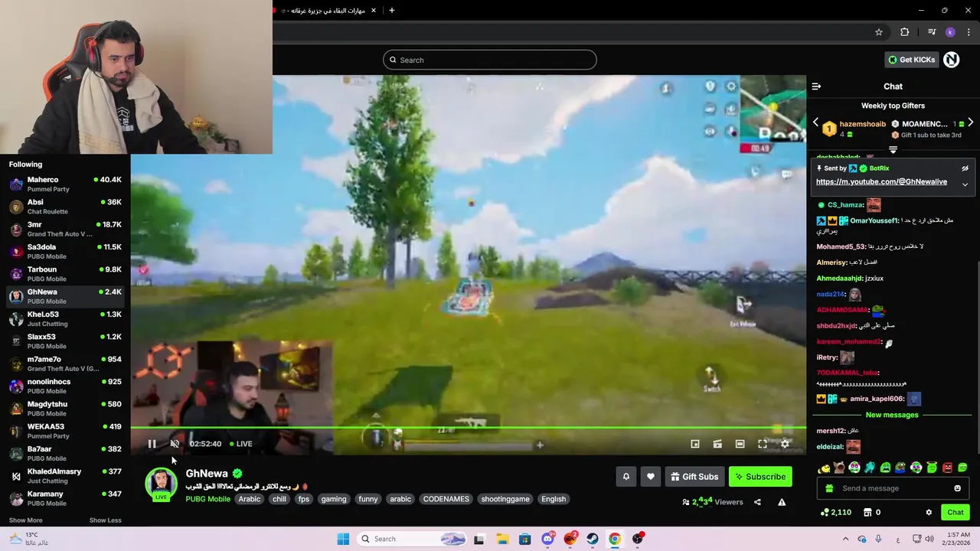Screen dimensions: 980x551
Task: Insert the screaming cat emote
Action: click(x=839, y=468)
